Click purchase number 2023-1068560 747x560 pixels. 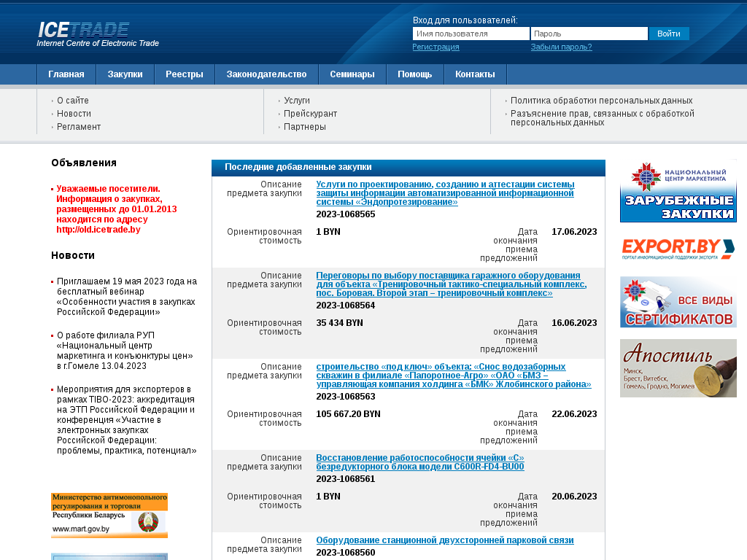pos(345,553)
